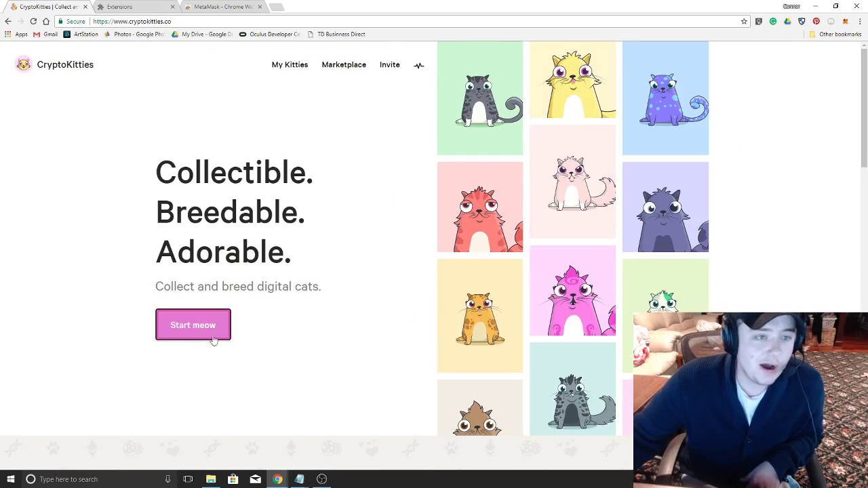This screenshot has width=868, height=488.
Task: Go back with the browser back arrow
Action: [8, 21]
